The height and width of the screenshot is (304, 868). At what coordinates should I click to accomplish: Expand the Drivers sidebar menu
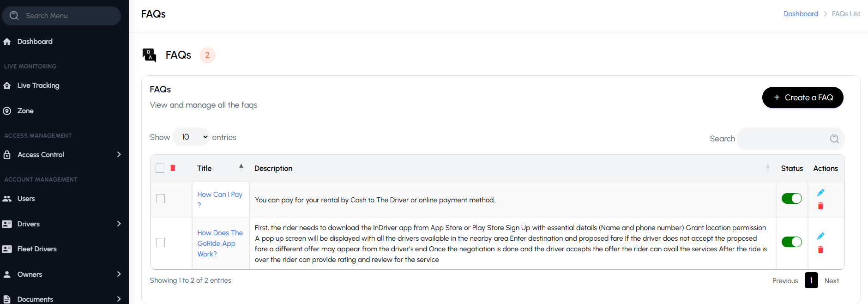[x=119, y=224]
